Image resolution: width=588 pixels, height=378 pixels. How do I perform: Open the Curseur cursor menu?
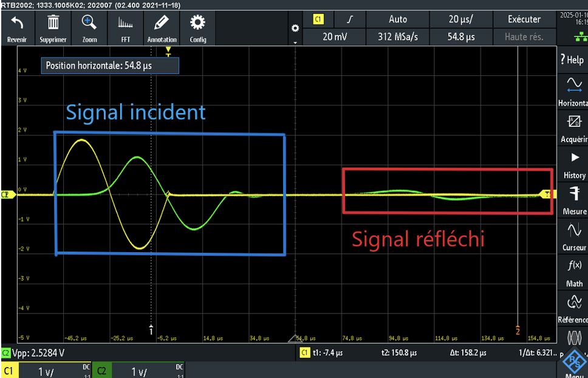point(573,236)
